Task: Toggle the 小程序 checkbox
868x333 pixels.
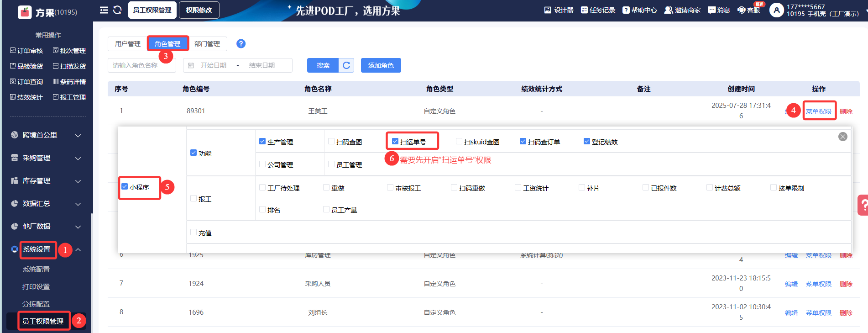Action: pyautogui.click(x=125, y=186)
